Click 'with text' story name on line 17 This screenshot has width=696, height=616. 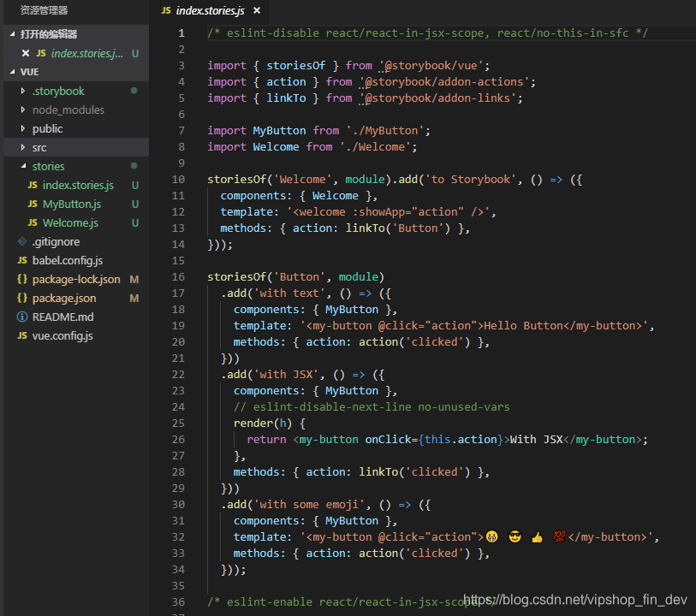point(289,293)
